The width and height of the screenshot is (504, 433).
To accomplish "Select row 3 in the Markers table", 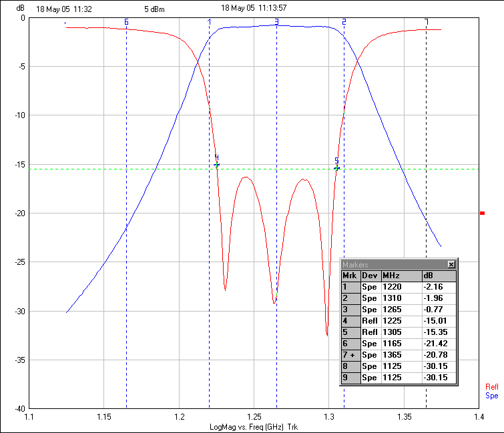I will [x=399, y=310].
